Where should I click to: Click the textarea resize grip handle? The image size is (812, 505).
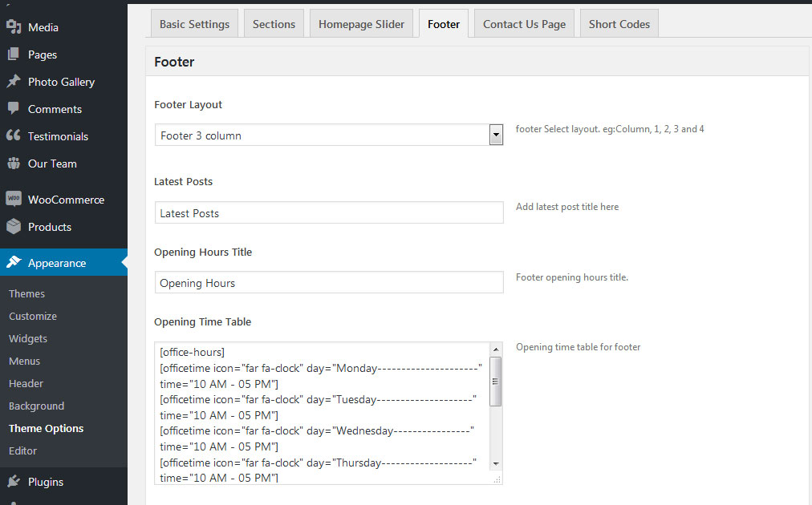pyautogui.click(x=497, y=479)
